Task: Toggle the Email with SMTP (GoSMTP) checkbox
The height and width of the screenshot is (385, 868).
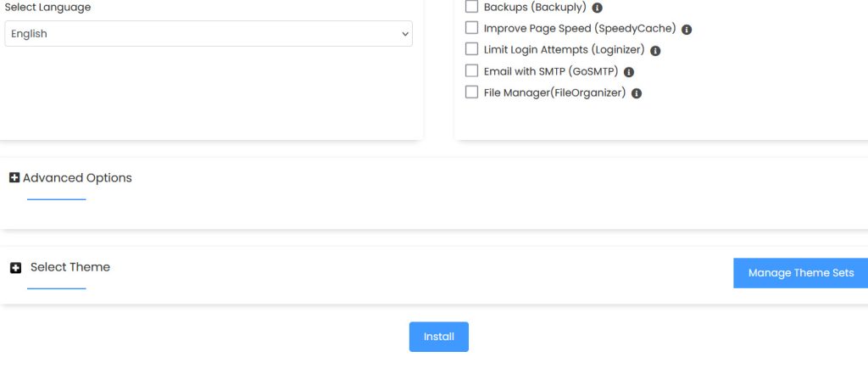Action: (x=471, y=71)
